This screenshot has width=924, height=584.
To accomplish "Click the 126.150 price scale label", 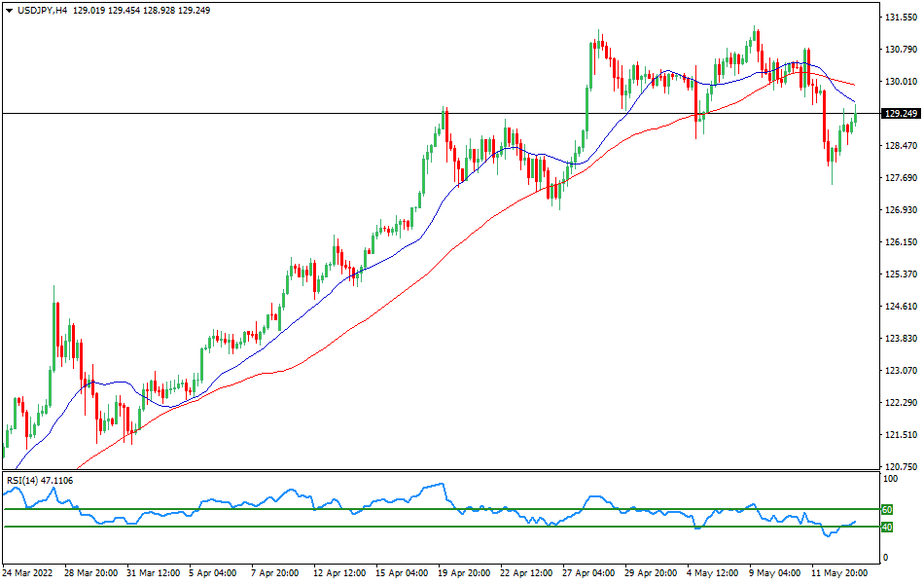I will 899,242.
